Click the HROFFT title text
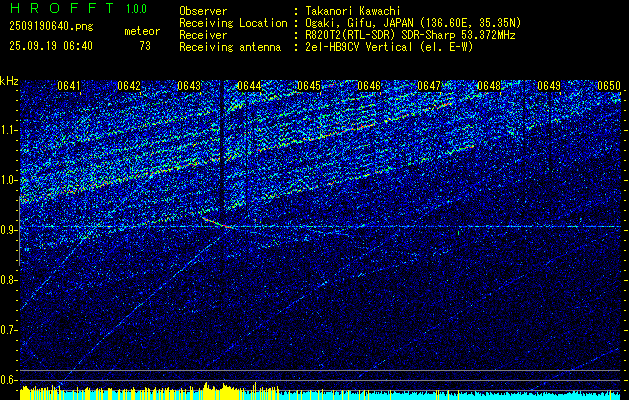This screenshot has height=400, width=629. pyautogui.click(x=62, y=8)
